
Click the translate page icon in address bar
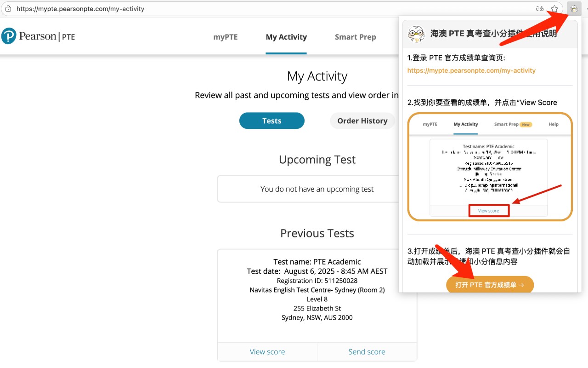pos(540,8)
